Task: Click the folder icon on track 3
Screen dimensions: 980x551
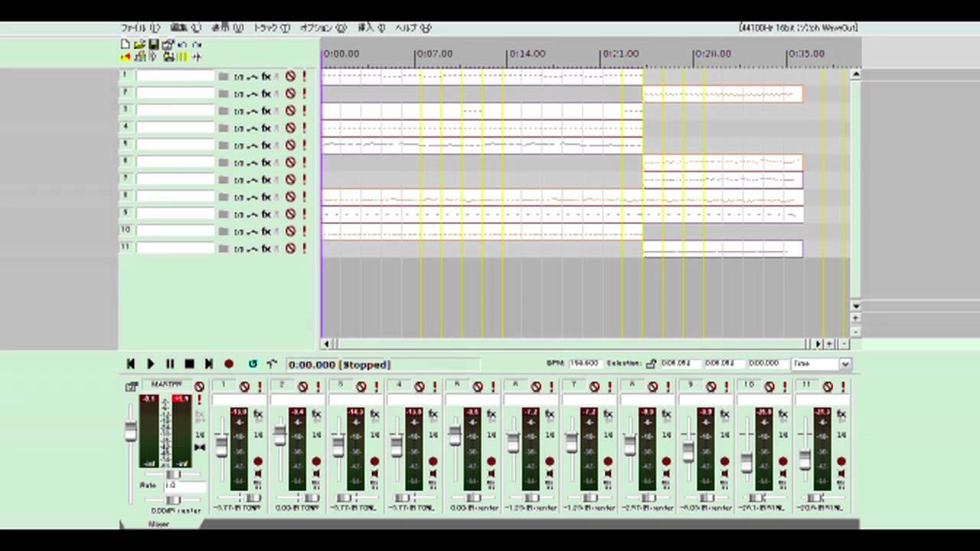Action: (x=224, y=111)
